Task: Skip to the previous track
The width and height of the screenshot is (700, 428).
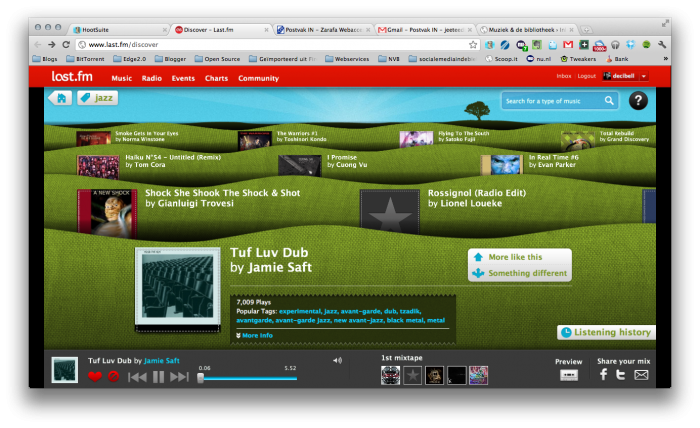Action: tap(138, 377)
